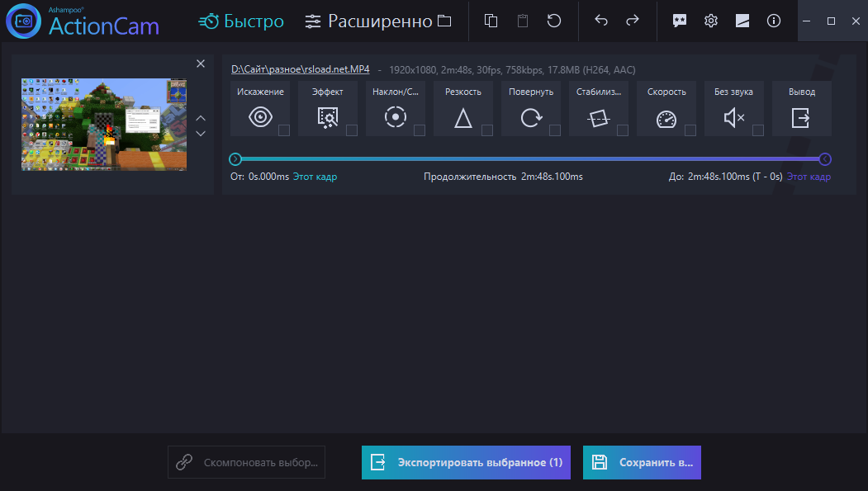The width and height of the screenshot is (868, 491).
Task: Open the Mute (Без звука) speaker tool
Action: [x=734, y=109]
